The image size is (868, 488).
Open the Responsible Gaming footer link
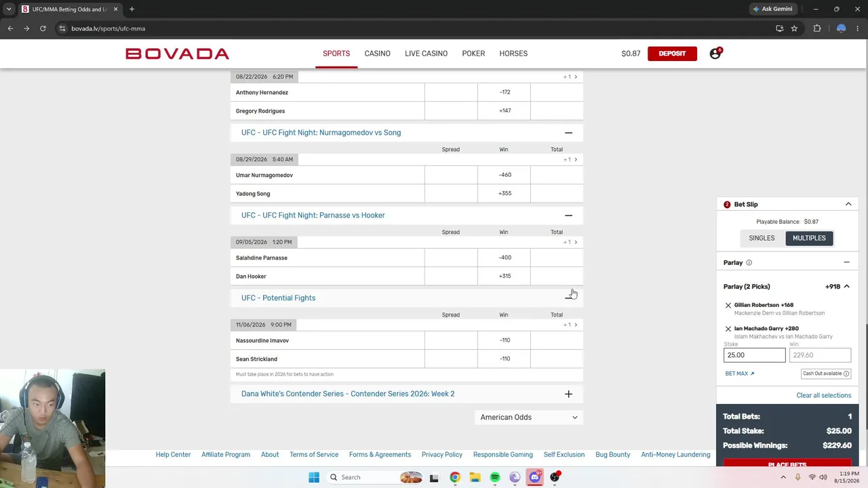tap(502, 455)
